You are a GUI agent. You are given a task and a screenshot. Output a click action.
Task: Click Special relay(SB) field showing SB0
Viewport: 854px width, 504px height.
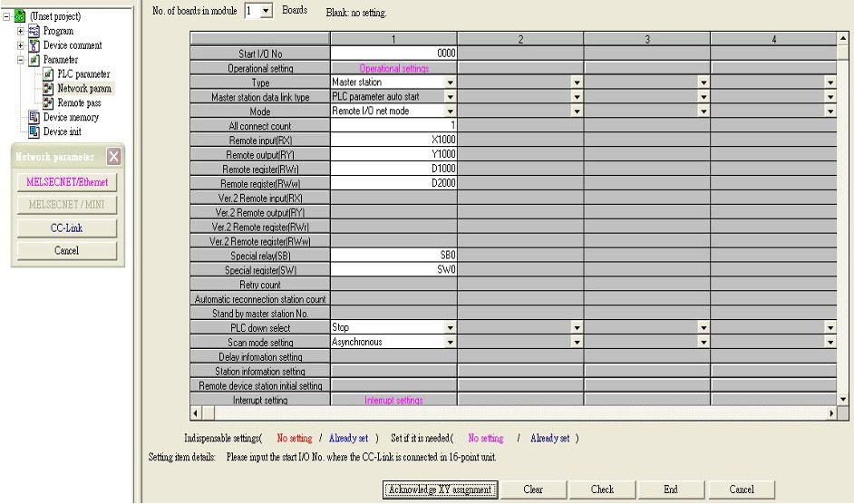click(393, 255)
